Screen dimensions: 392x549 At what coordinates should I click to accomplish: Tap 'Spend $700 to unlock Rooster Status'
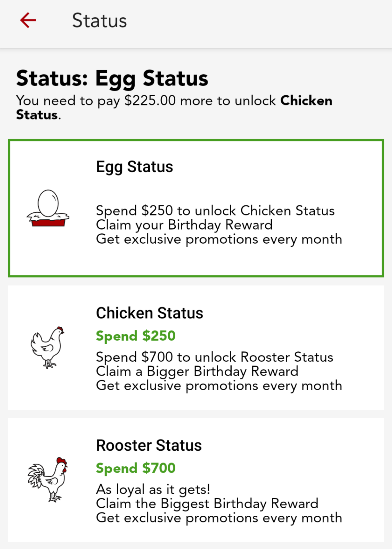click(214, 357)
